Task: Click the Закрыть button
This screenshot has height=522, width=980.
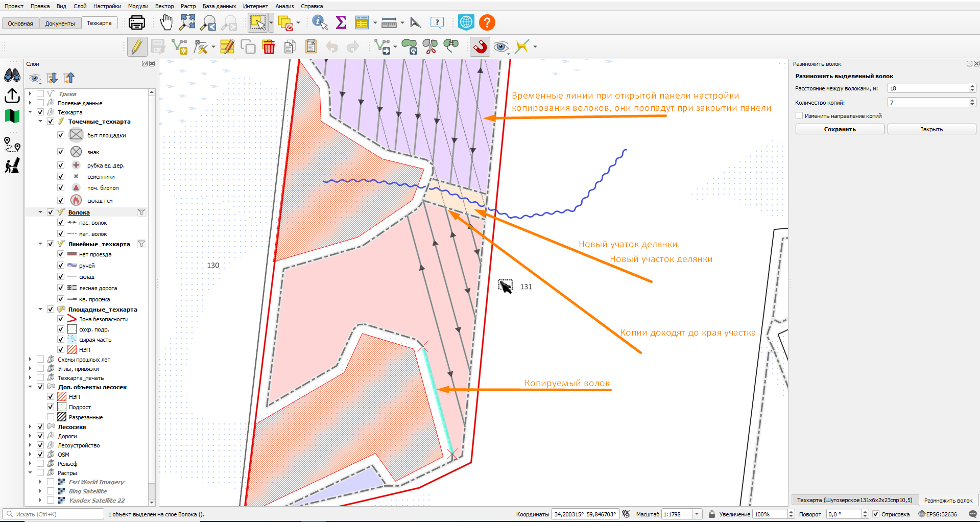Action: (x=931, y=129)
